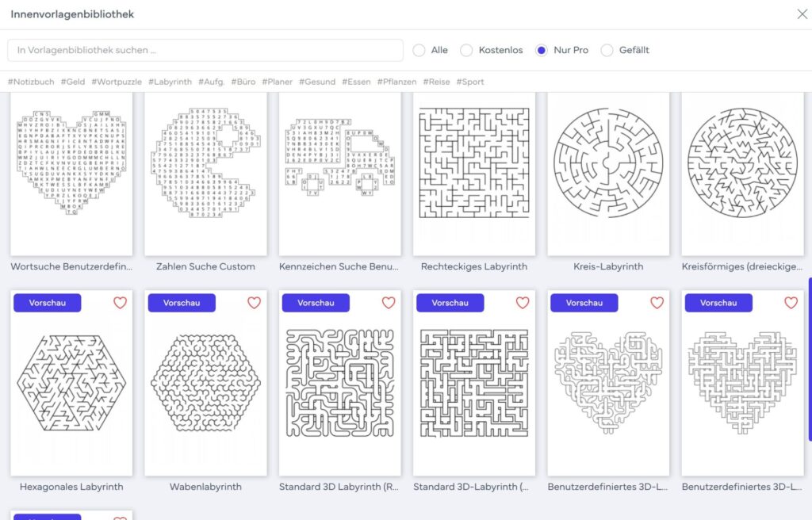Favorite the Hexagonales Labyrinth template heart
Screen dimensions: 812x520
pos(120,303)
